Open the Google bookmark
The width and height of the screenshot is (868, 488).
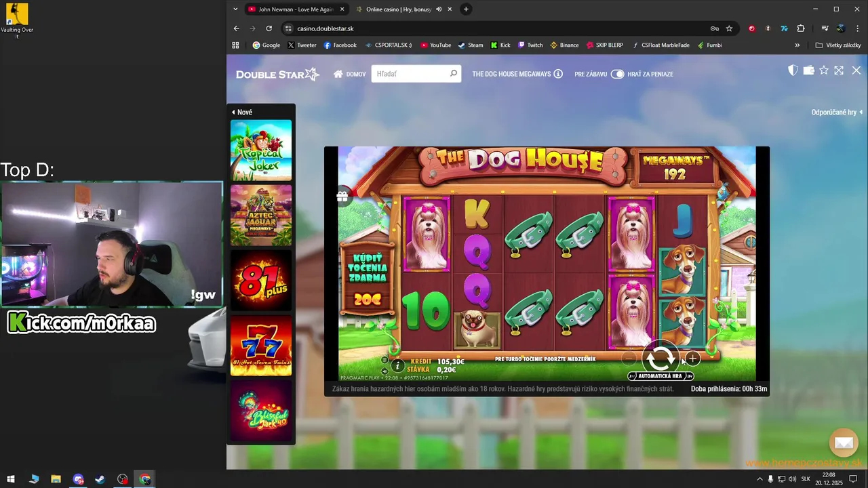coord(266,45)
